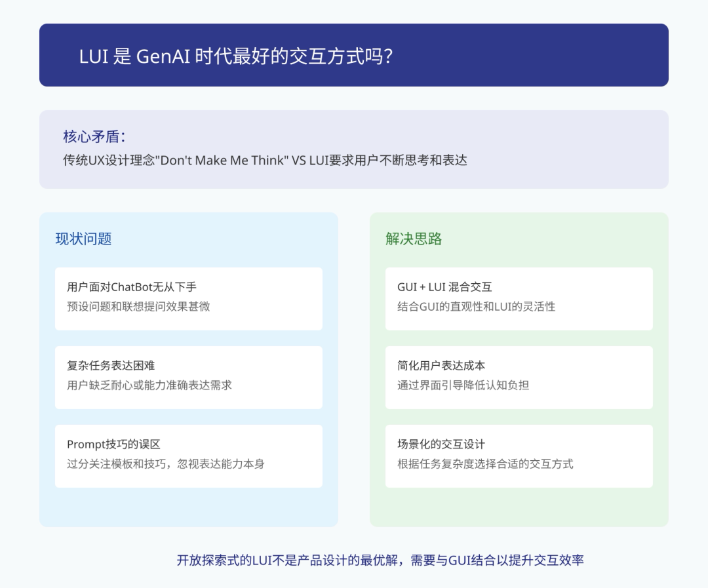
Task: Select the card title "GUI + LUI 混合交互"
Action: click(444, 286)
